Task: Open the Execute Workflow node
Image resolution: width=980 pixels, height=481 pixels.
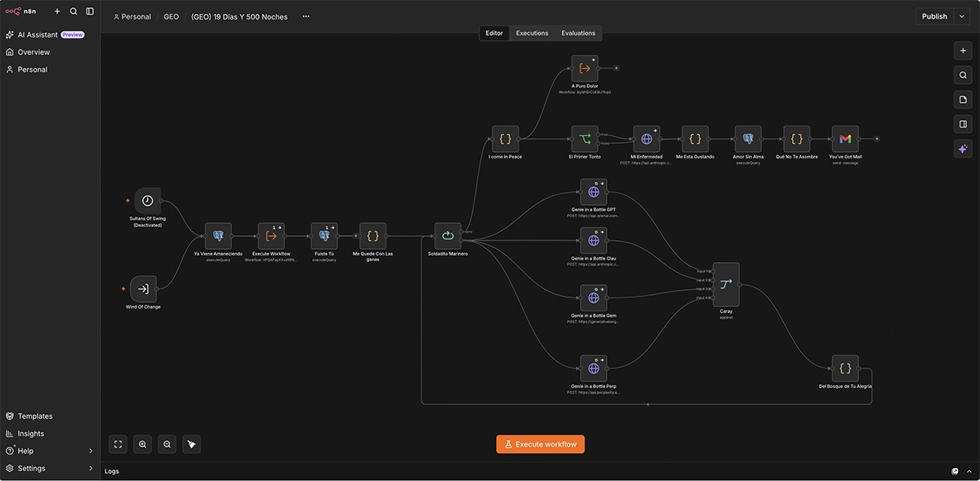Action: tap(271, 236)
